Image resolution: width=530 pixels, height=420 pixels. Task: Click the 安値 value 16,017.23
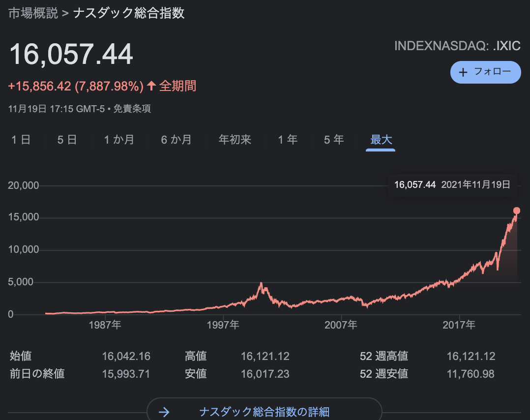pyautogui.click(x=265, y=374)
